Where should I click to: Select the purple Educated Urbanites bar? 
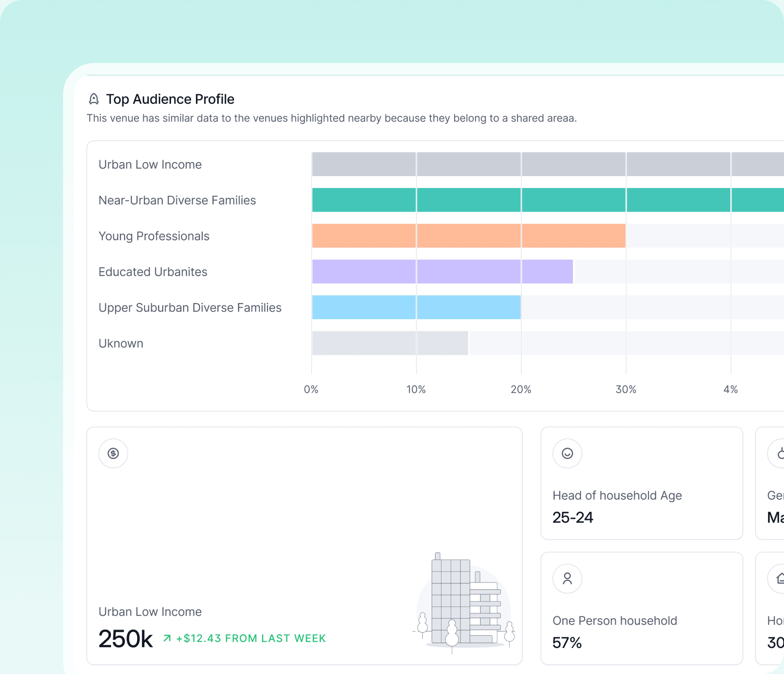[442, 272]
